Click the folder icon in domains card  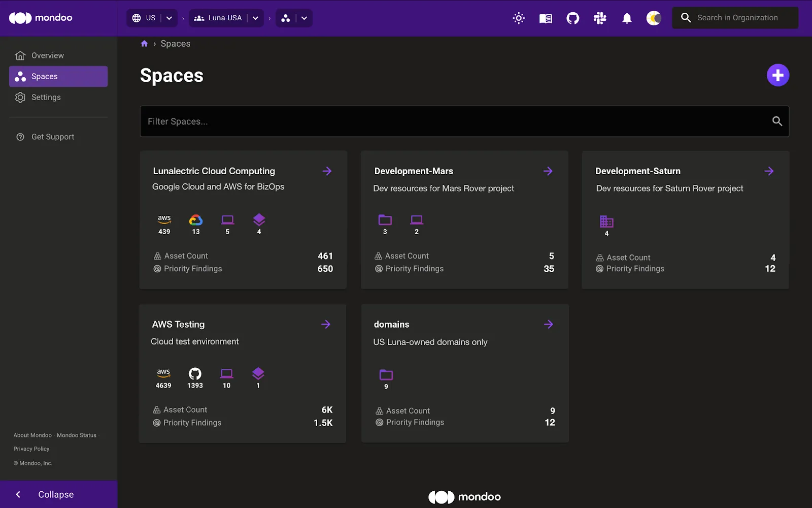[x=386, y=375]
